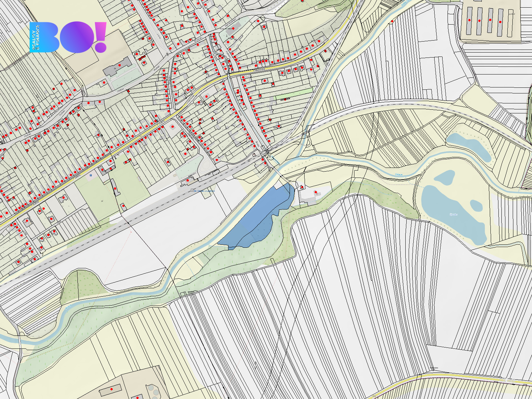Click red dot on leftmost long hall, top-right
Screen dimensions: 532x399
(x=469, y=20)
